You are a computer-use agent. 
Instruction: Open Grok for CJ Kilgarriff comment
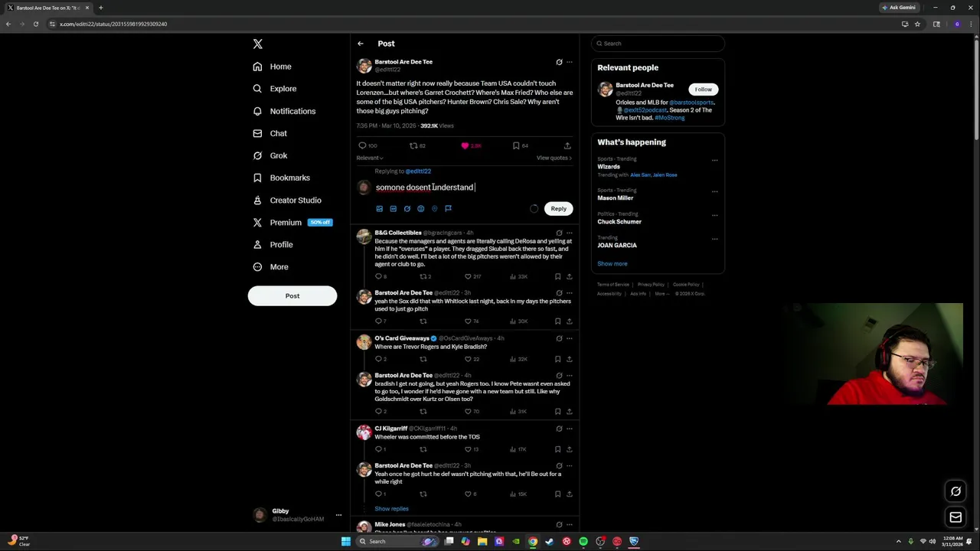tap(559, 429)
